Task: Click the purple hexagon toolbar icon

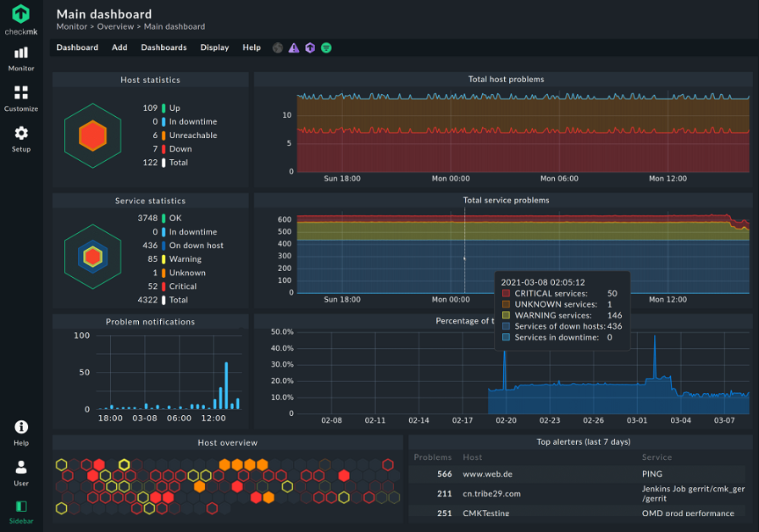Action: [310, 48]
